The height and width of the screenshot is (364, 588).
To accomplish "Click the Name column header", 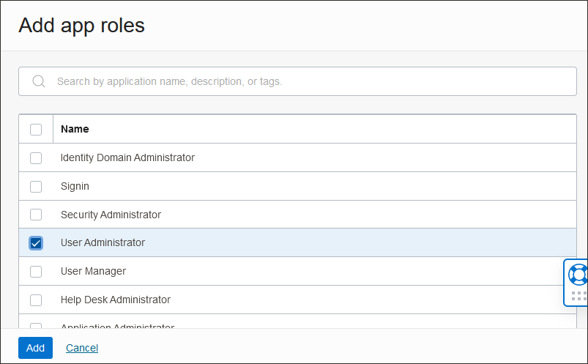I will click(75, 129).
